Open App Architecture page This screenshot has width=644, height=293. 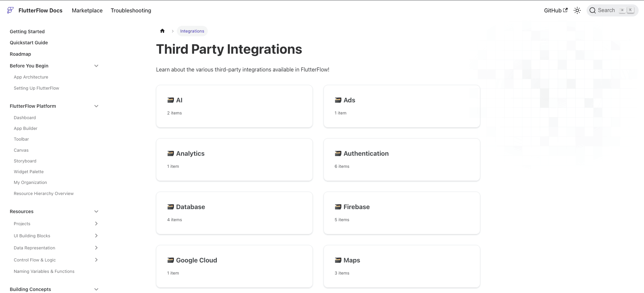pyautogui.click(x=31, y=77)
